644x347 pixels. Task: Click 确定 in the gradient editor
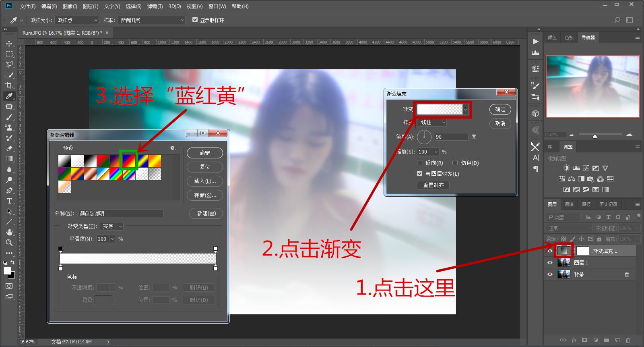click(x=205, y=153)
